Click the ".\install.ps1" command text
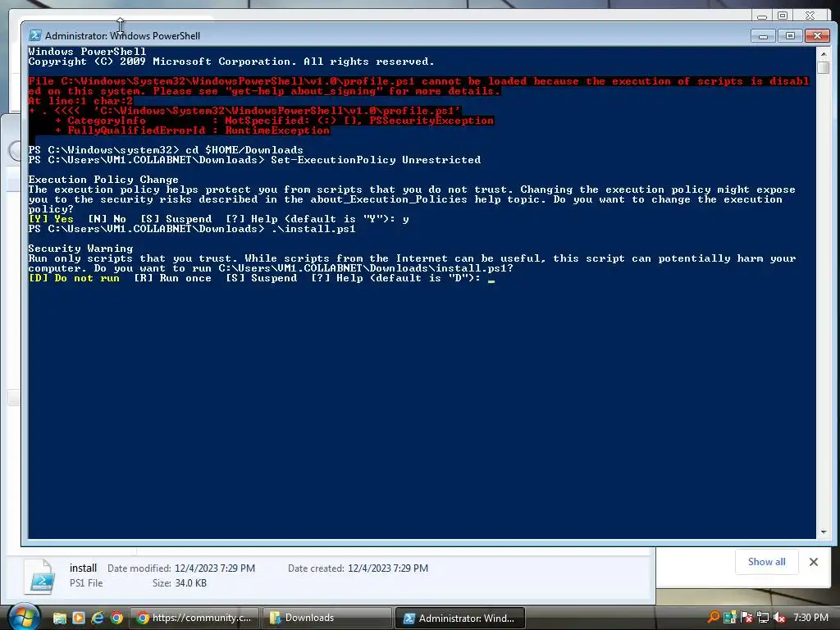840x630 pixels. coord(313,229)
